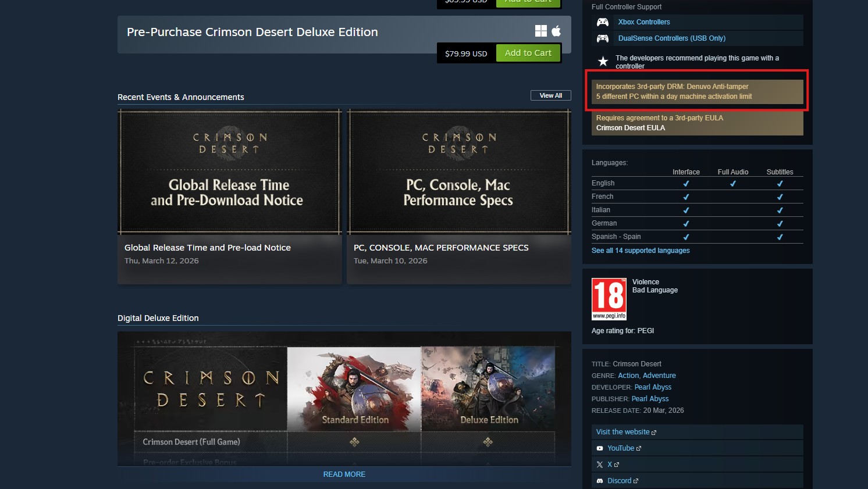Screen dimensions: 868x489
Task: Click the Discord server icon
Action: [600, 480]
